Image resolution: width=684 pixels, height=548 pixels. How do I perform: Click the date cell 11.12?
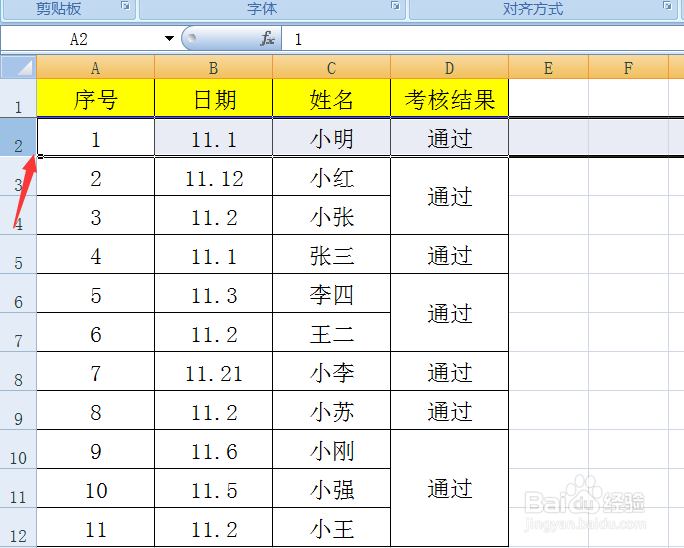[x=213, y=177]
